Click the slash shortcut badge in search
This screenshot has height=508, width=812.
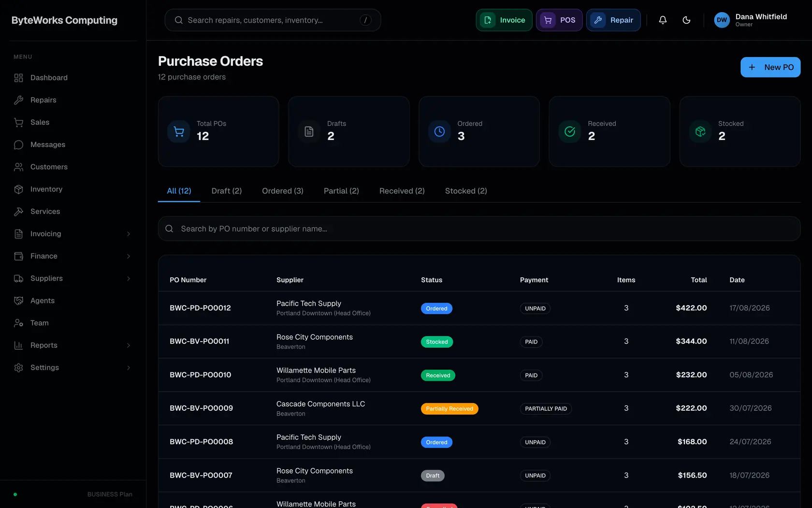click(365, 20)
